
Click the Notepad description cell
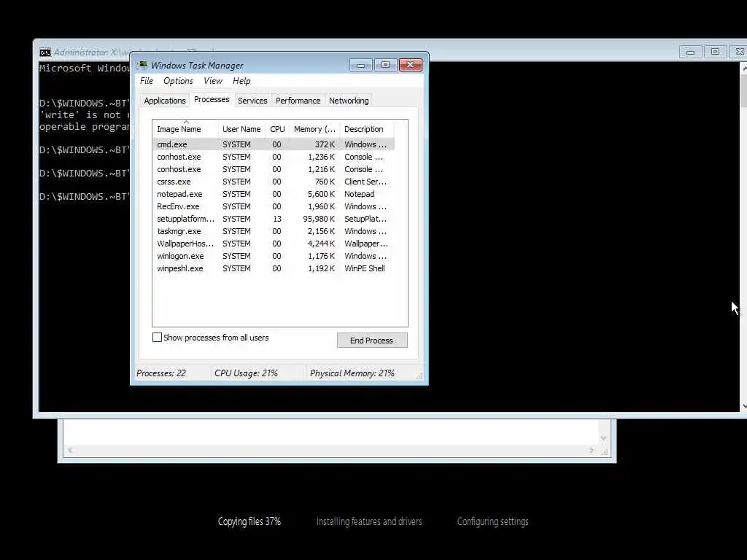pos(359,194)
